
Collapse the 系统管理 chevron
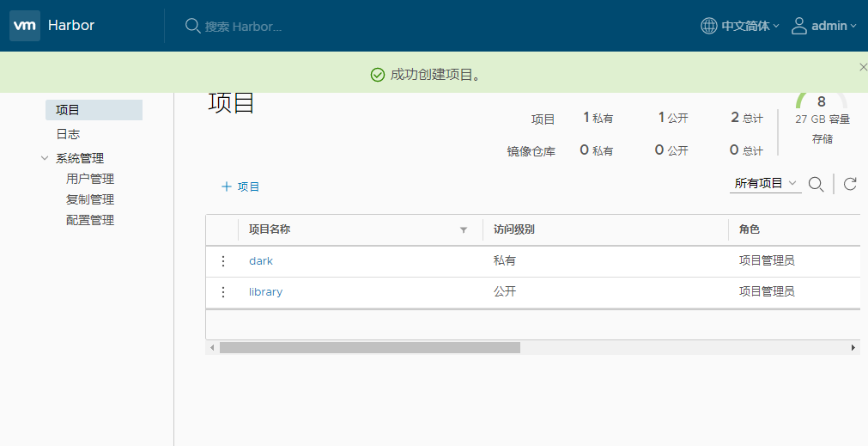[45, 158]
